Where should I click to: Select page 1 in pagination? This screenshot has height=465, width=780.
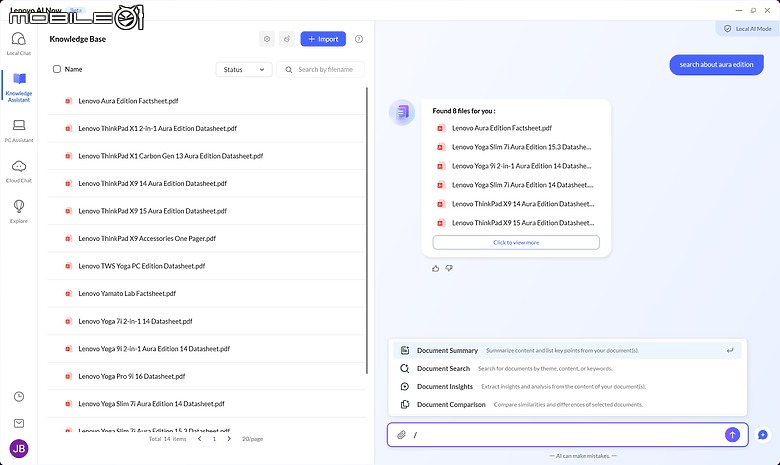[x=214, y=439]
